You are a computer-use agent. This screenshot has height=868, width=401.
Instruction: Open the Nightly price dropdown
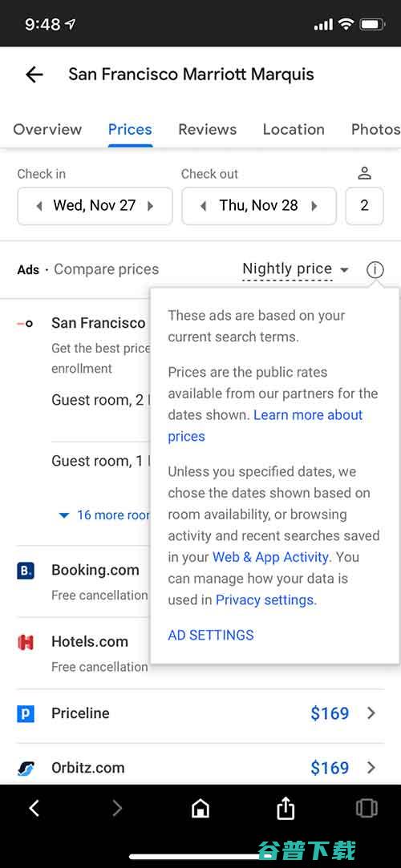tap(296, 269)
